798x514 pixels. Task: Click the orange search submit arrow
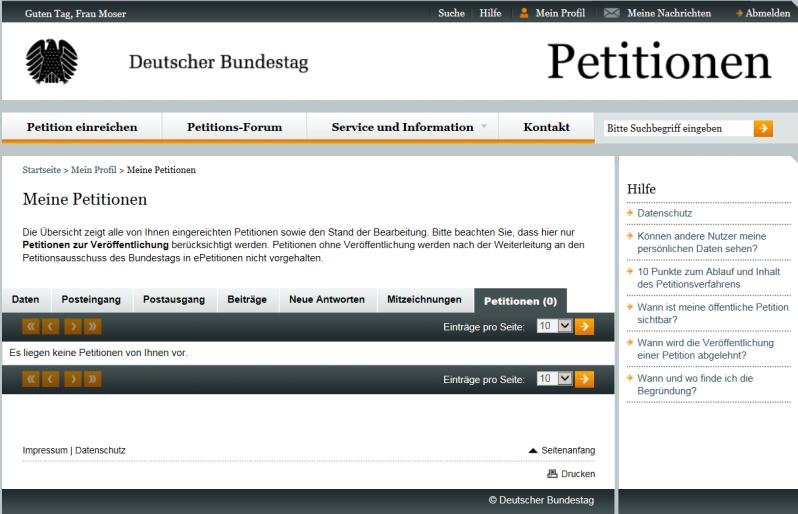(x=763, y=128)
